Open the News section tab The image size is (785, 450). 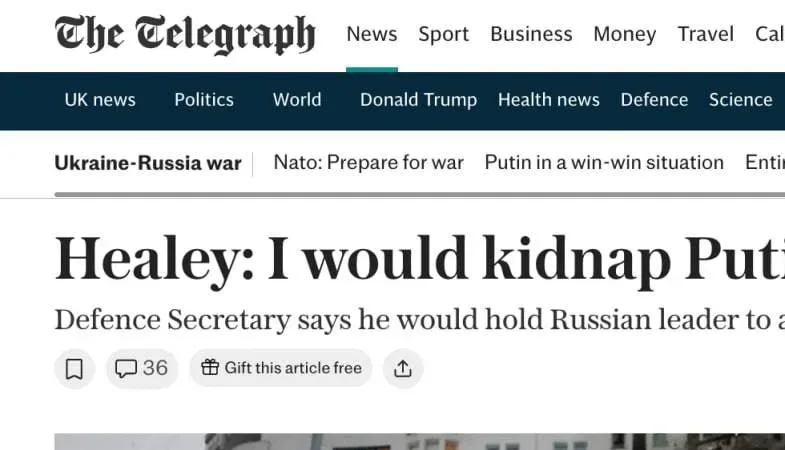372,35
